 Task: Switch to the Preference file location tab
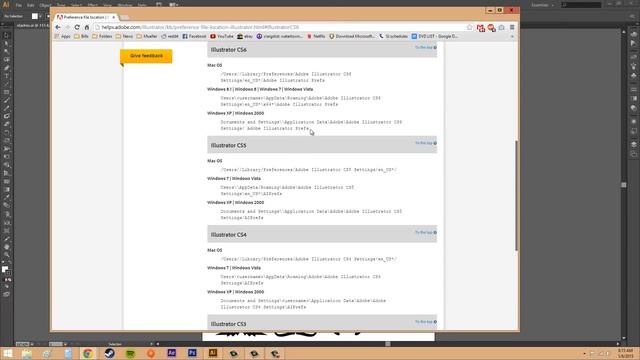85,17
